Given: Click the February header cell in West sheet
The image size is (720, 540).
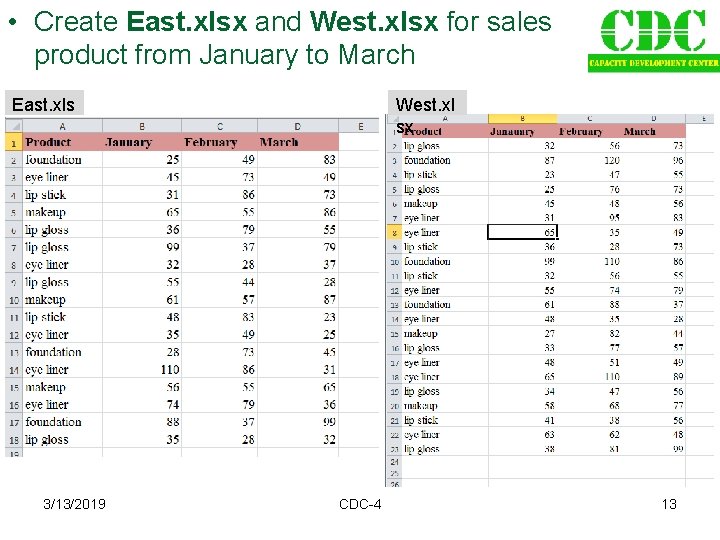Looking at the screenshot, I should tap(581, 132).
